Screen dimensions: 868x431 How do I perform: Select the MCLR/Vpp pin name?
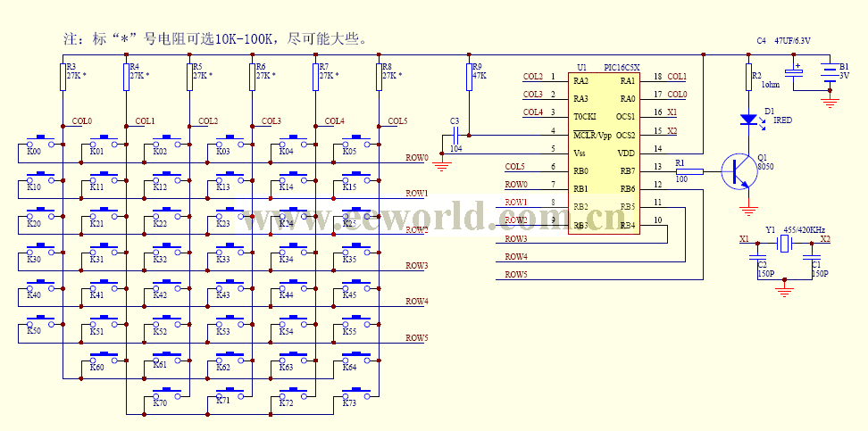(x=592, y=135)
